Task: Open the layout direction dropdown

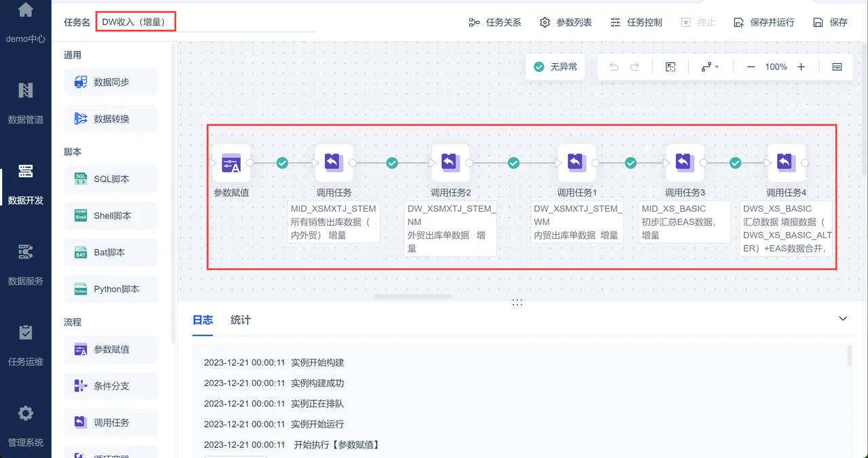Action: (710, 67)
